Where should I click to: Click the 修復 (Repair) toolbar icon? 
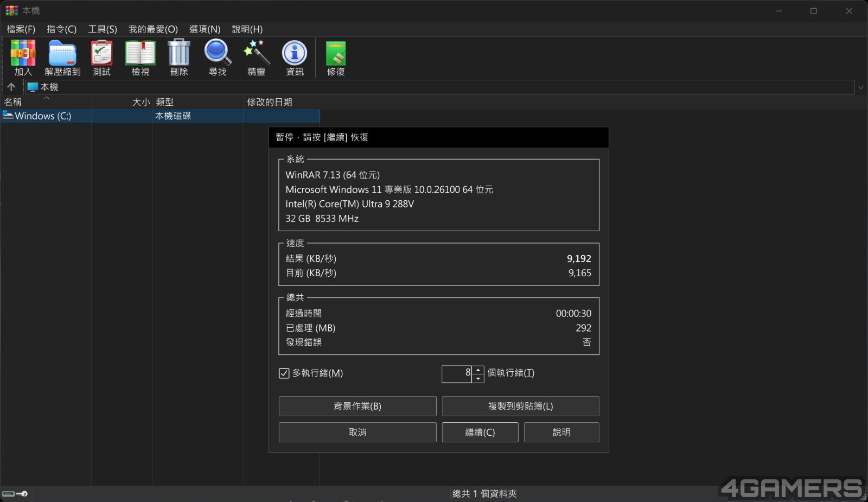(x=335, y=57)
